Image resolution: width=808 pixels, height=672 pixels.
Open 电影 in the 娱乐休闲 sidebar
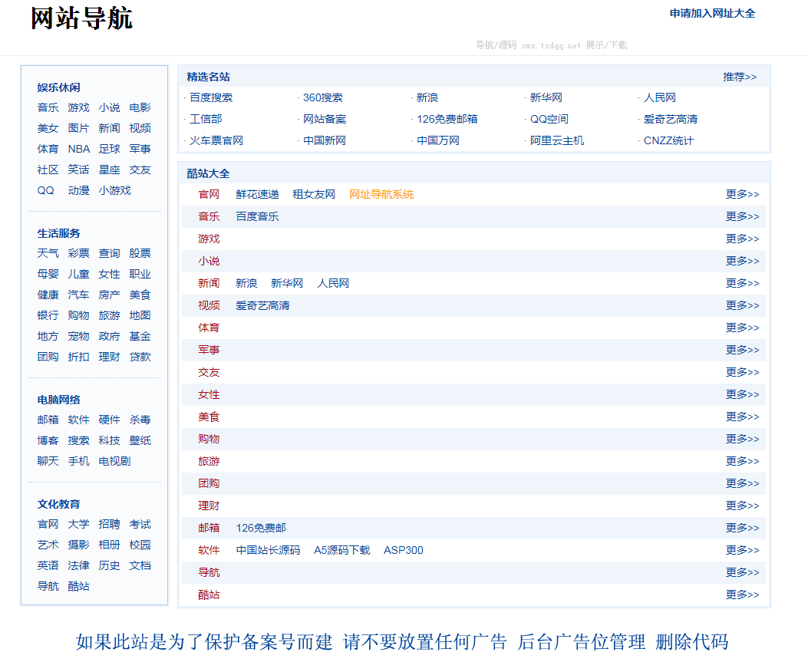tap(140, 107)
